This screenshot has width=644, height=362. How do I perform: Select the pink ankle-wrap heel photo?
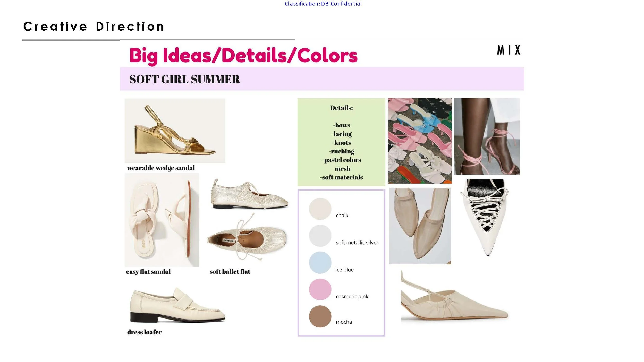[x=487, y=136]
